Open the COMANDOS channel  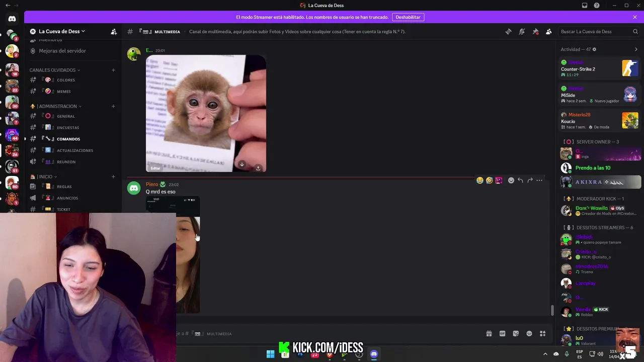coord(68,139)
